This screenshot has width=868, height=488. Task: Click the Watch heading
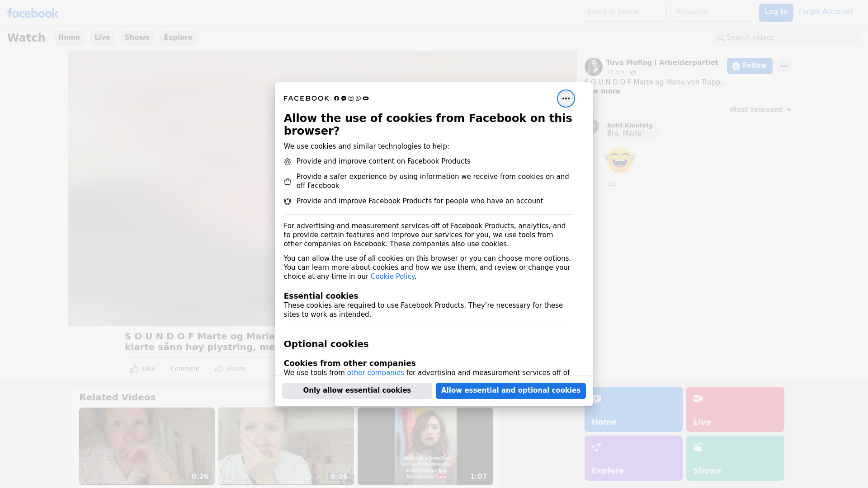tap(26, 38)
